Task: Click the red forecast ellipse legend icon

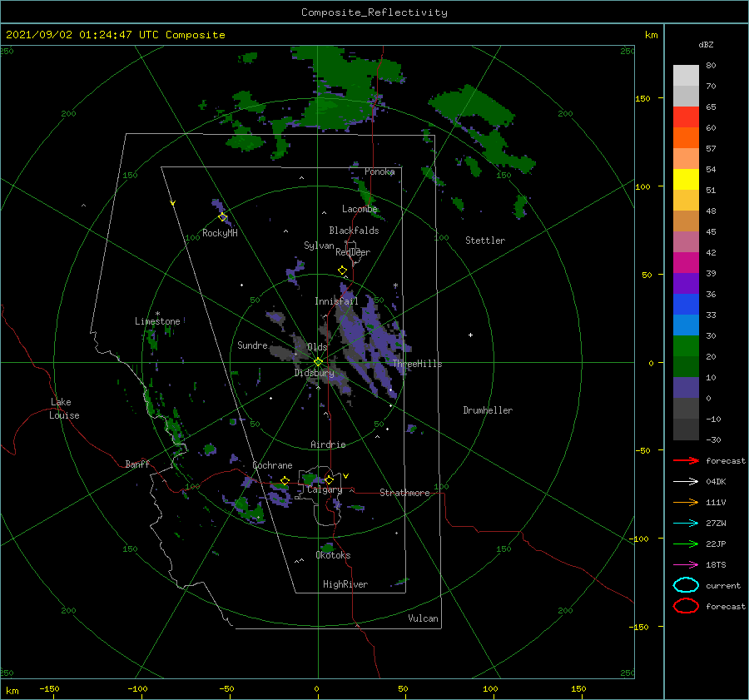Action: [x=686, y=606]
